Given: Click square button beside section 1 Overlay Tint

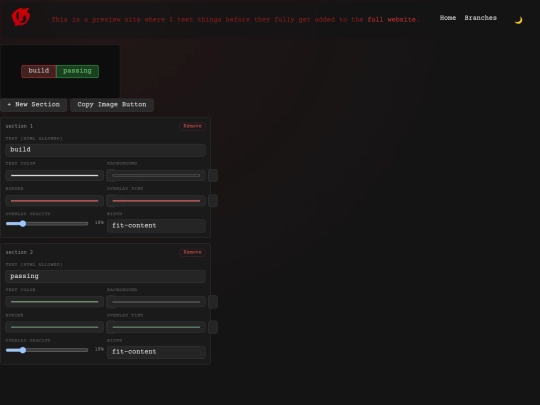Looking at the screenshot, I should 213,201.
